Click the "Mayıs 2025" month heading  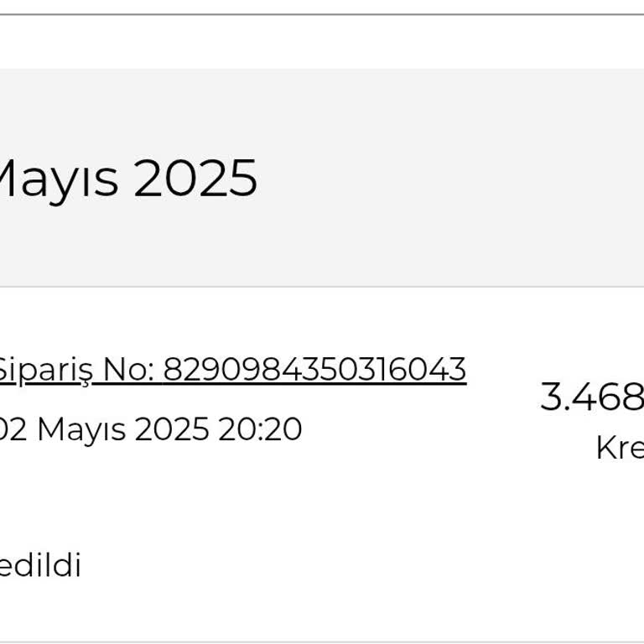pos(126,179)
